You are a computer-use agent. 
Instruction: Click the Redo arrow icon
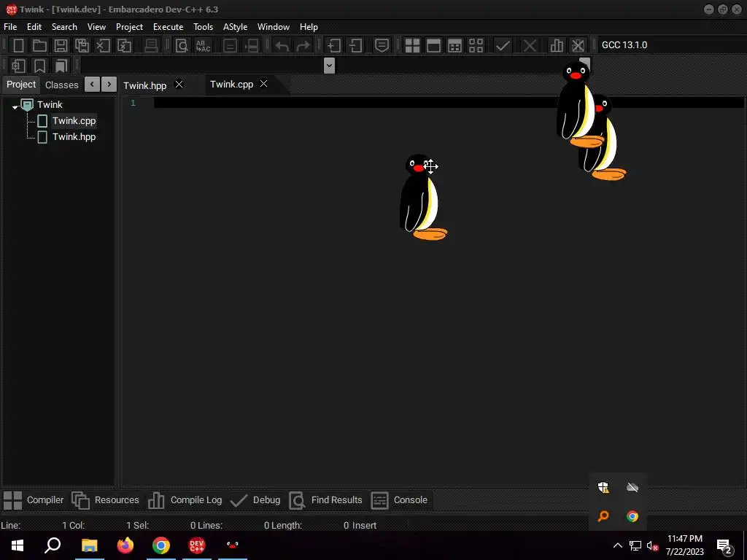tap(303, 46)
